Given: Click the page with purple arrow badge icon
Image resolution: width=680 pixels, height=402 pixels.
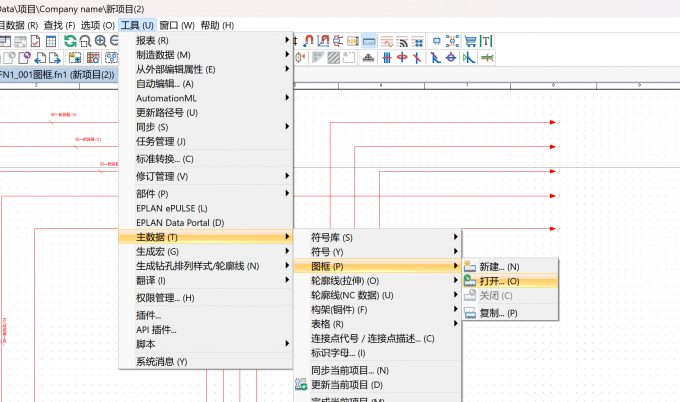Looking at the screenshot, I should click(x=24, y=58).
